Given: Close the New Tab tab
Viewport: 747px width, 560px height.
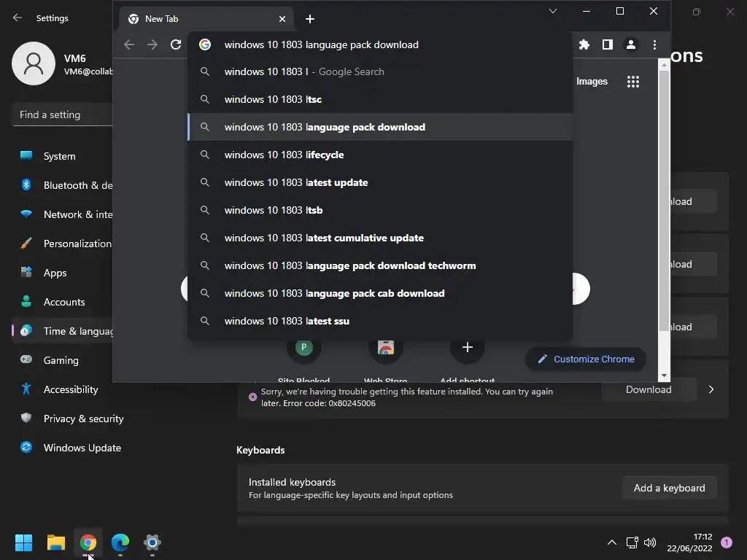Looking at the screenshot, I should pyautogui.click(x=282, y=19).
